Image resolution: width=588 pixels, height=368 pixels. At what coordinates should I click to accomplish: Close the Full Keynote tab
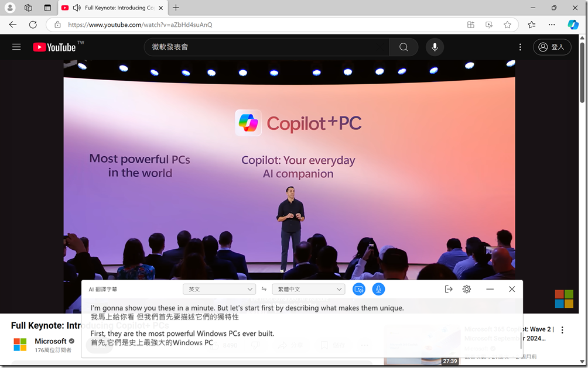(161, 8)
